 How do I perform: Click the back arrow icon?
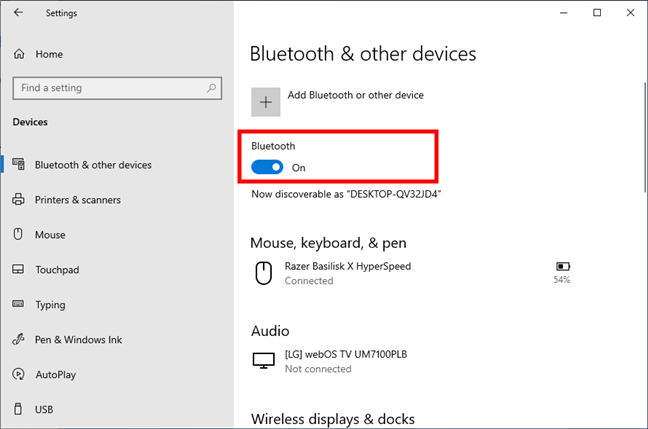point(18,12)
